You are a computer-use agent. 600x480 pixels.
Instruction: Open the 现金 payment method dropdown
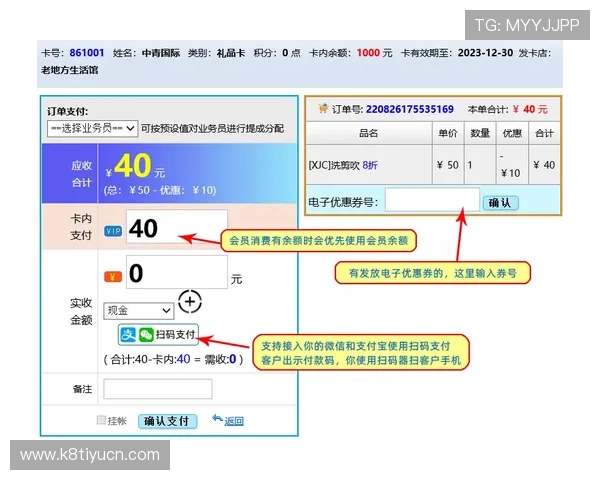click(x=139, y=310)
